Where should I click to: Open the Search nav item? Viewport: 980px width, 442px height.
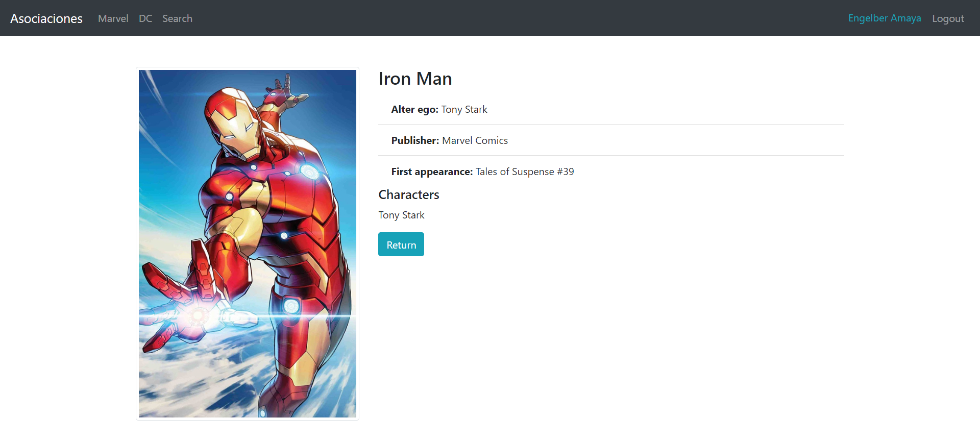pyautogui.click(x=177, y=18)
